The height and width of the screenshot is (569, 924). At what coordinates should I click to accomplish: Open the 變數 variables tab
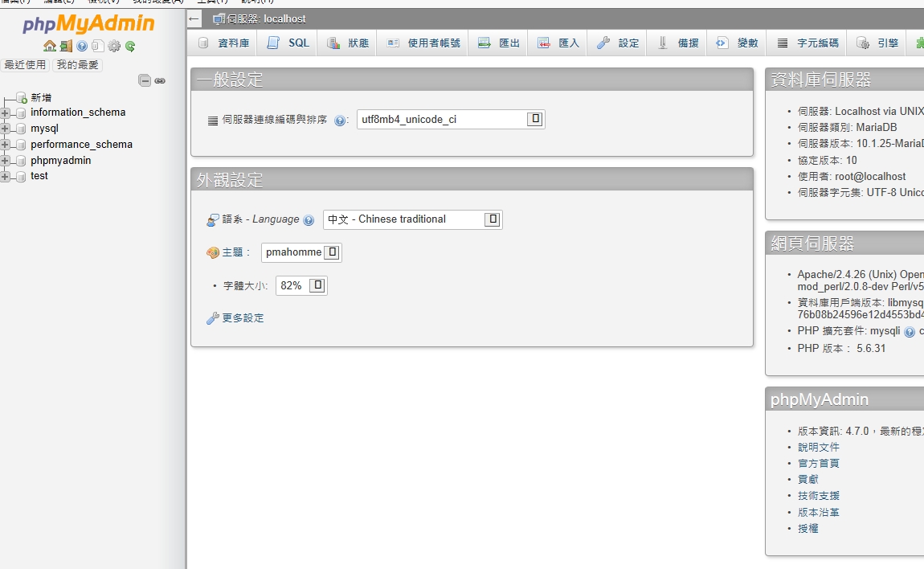pyautogui.click(x=737, y=43)
